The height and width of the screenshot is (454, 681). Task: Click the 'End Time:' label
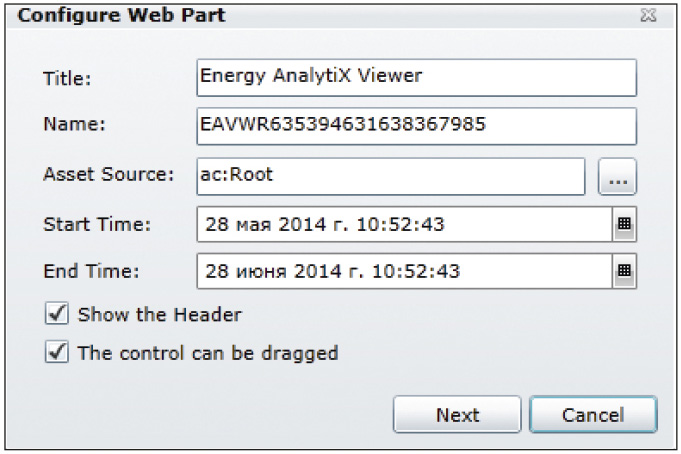(91, 271)
